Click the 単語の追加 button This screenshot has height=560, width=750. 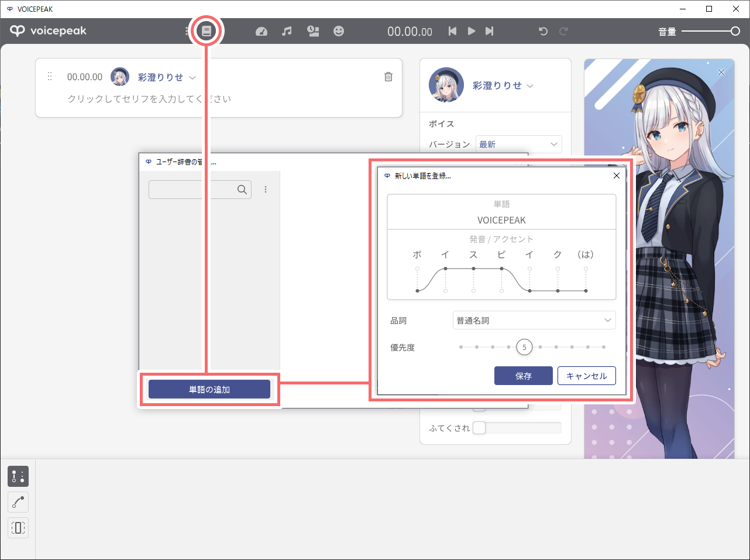(209, 390)
